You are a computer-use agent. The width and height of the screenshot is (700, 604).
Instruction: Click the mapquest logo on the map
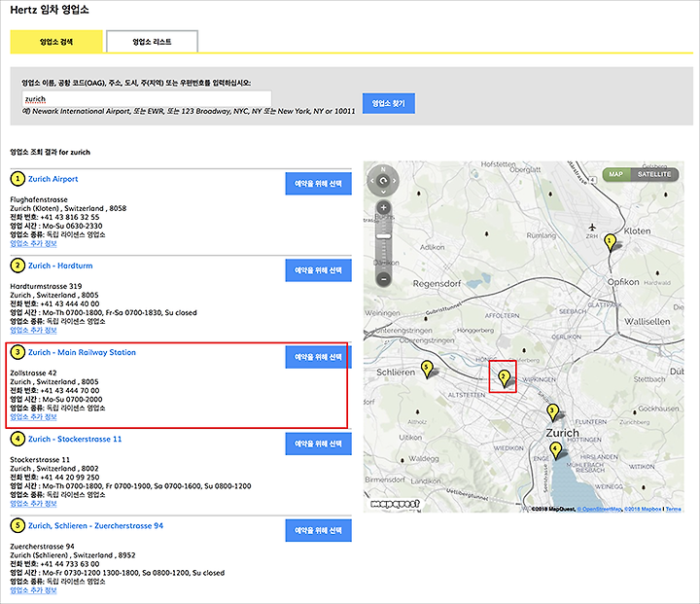click(x=395, y=504)
